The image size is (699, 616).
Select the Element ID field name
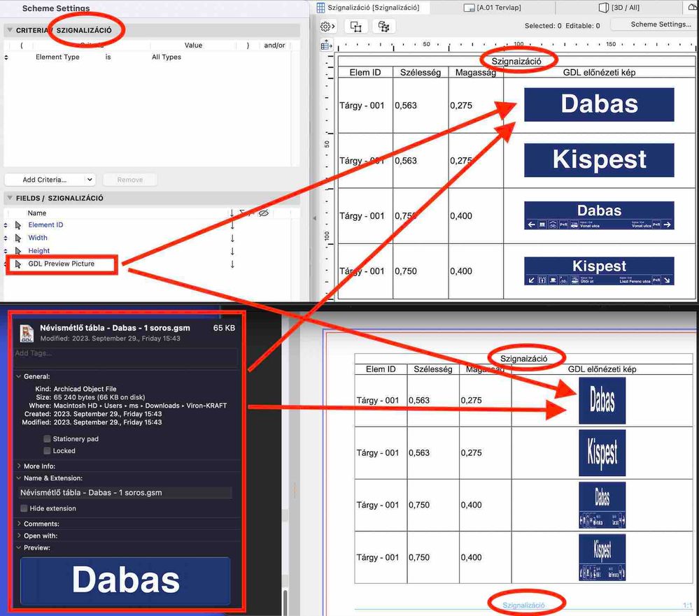45,225
